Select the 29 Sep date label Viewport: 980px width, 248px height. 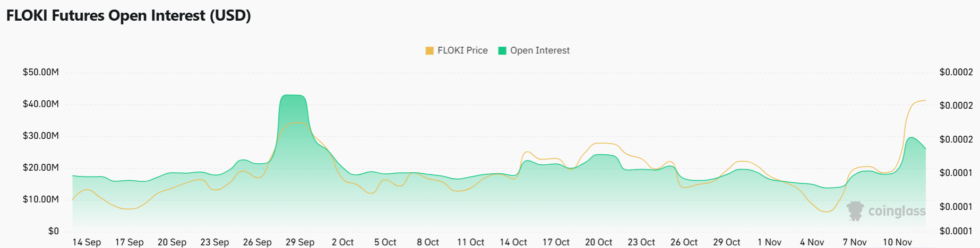[300, 242]
